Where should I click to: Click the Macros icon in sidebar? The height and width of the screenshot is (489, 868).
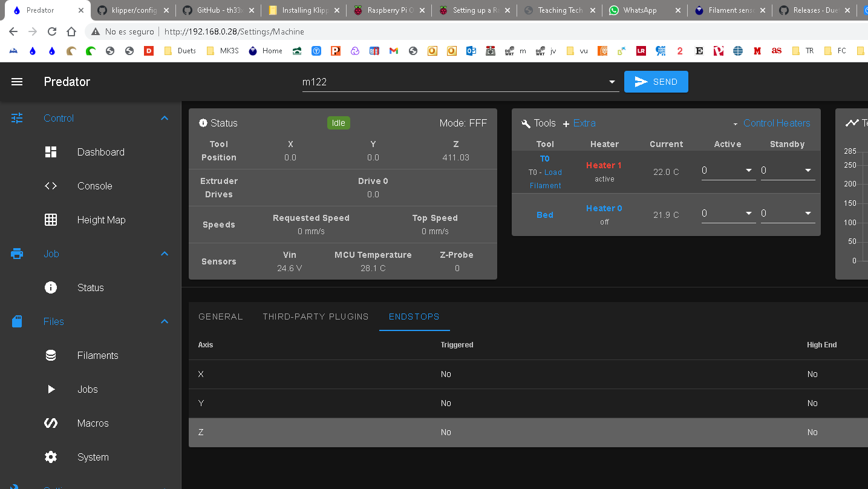[x=51, y=423]
